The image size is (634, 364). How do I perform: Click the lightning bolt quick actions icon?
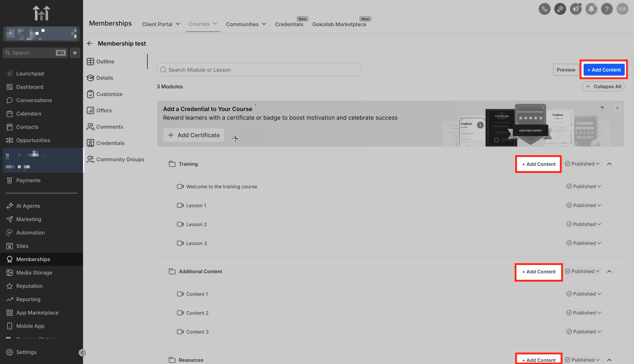tap(75, 53)
